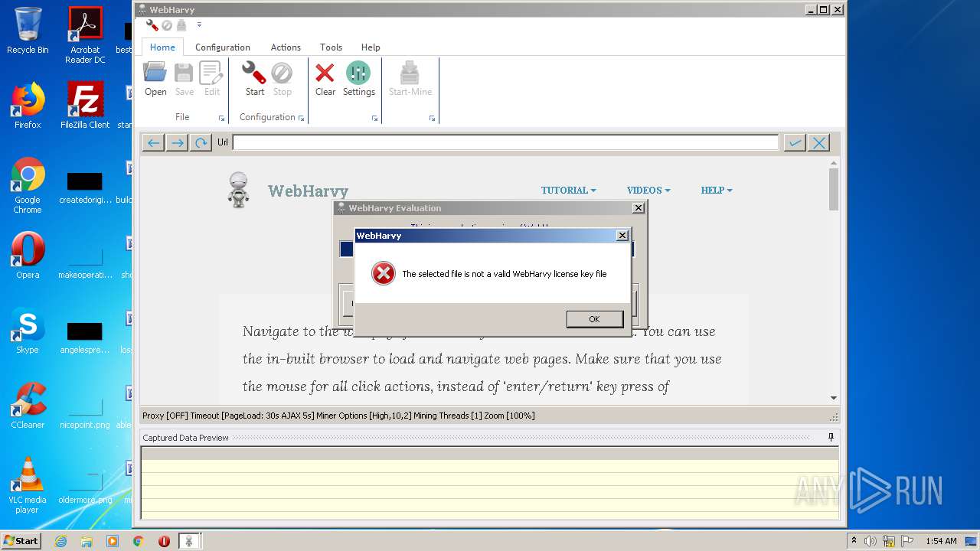Click quick-access stop icon
This screenshot has width=980, height=551.
[167, 25]
